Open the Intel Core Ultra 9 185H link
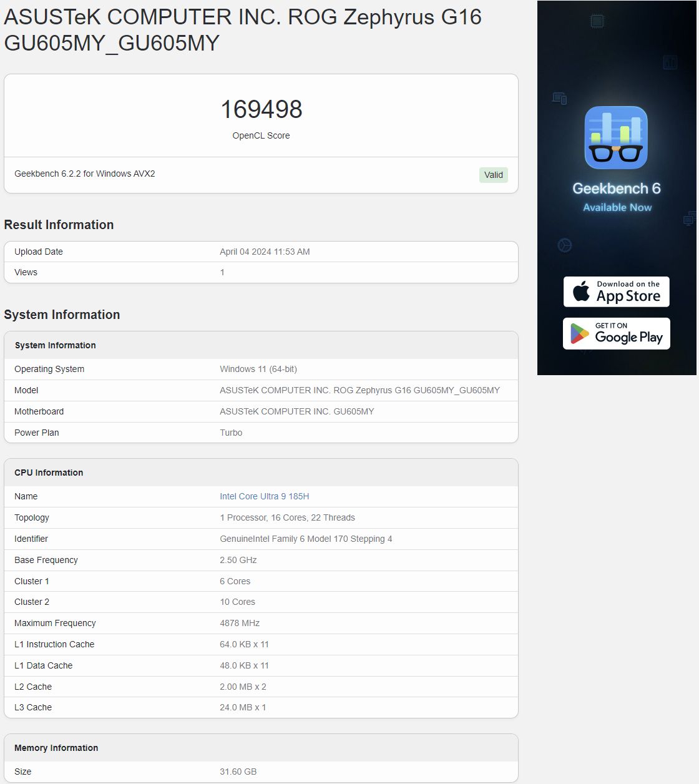 pyautogui.click(x=265, y=496)
